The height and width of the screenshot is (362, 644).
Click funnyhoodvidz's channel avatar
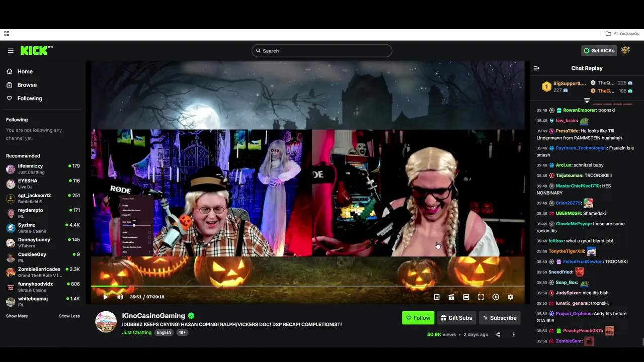11,287
